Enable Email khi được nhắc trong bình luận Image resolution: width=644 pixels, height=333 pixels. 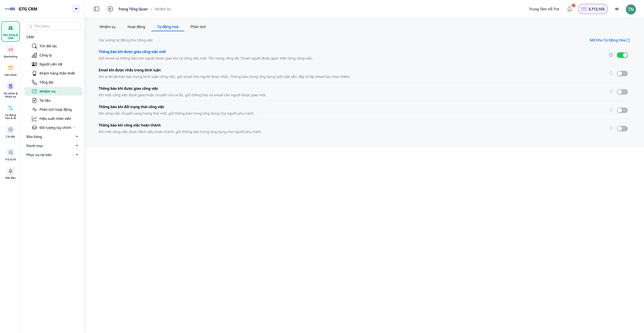(622, 73)
